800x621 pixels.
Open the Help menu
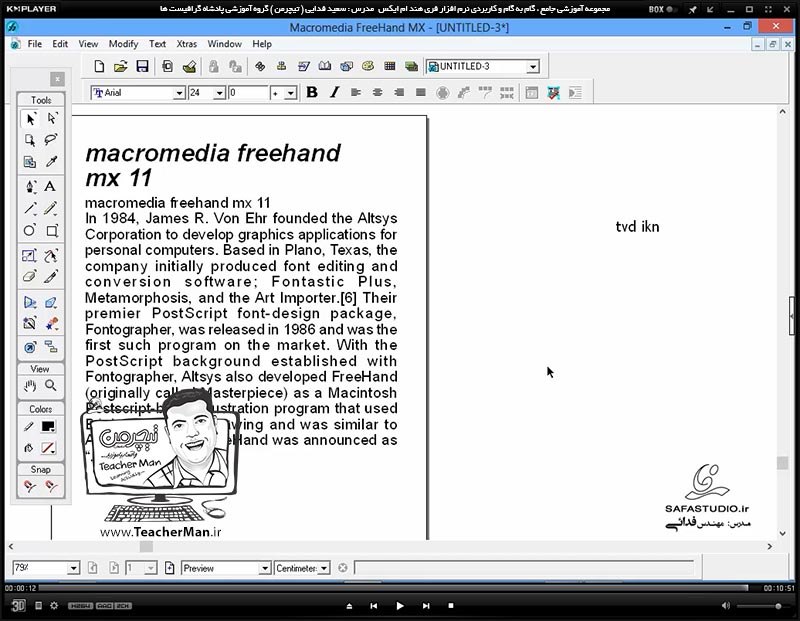coord(262,44)
